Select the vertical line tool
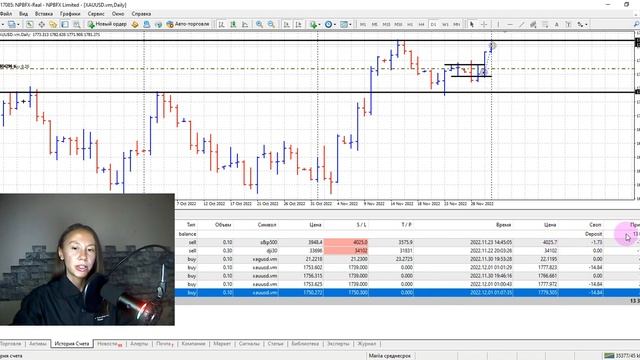Image resolution: width=640 pixels, height=360 pixels. (x=498, y=24)
